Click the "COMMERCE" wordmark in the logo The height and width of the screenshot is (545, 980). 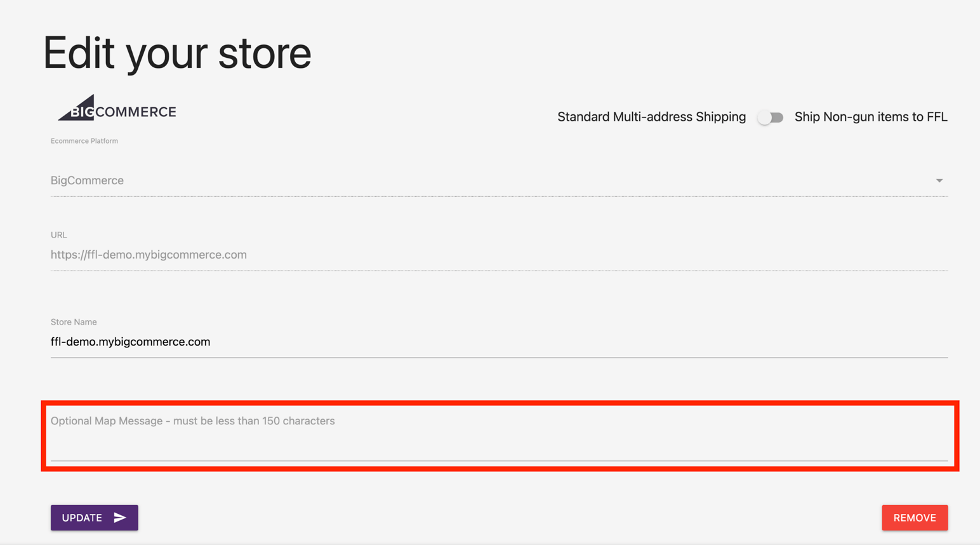pos(136,112)
